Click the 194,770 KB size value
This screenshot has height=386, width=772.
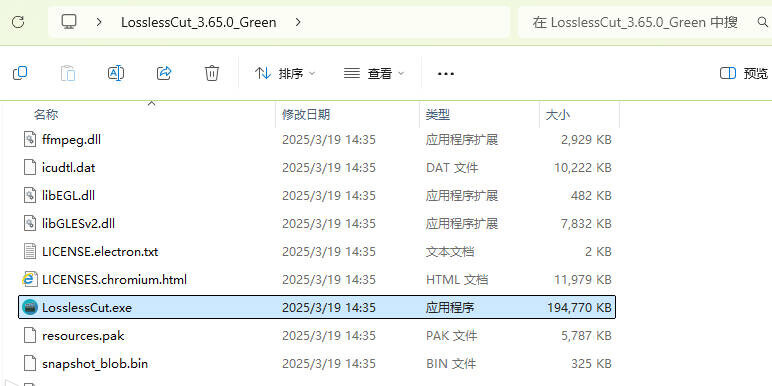(579, 308)
